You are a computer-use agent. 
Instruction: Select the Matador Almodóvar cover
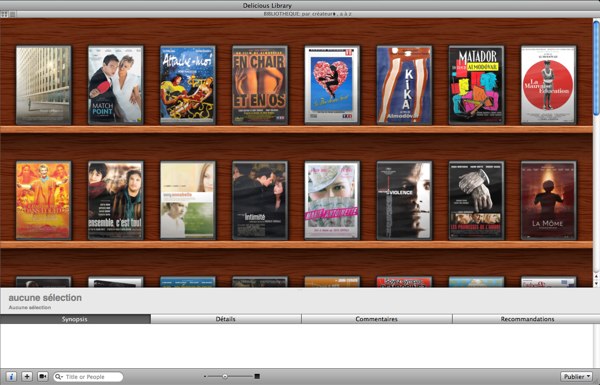(x=476, y=85)
